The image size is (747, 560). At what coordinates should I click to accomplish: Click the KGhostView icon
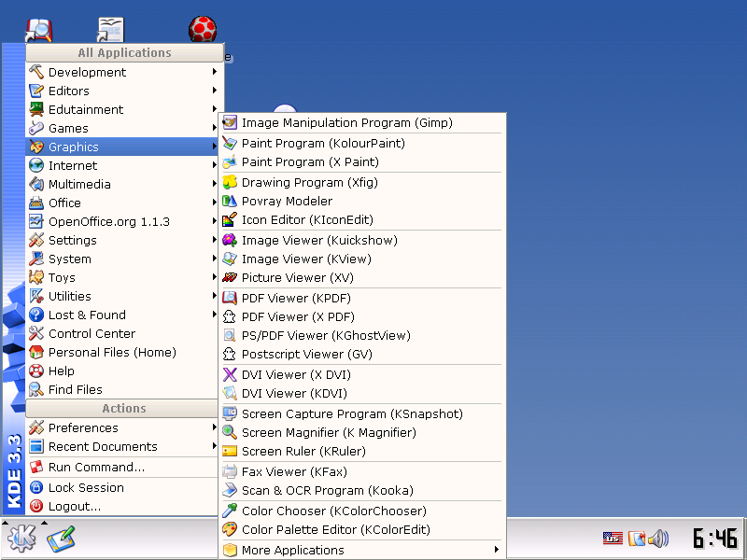pyautogui.click(x=230, y=335)
